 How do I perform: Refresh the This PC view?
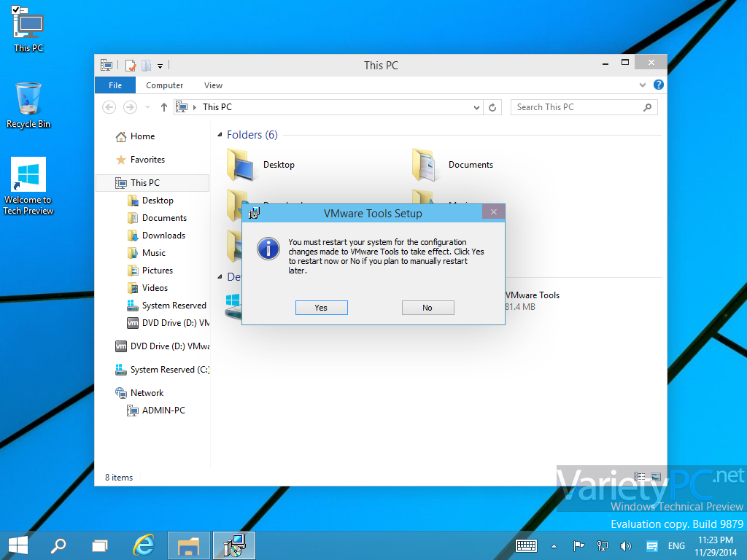[492, 108]
